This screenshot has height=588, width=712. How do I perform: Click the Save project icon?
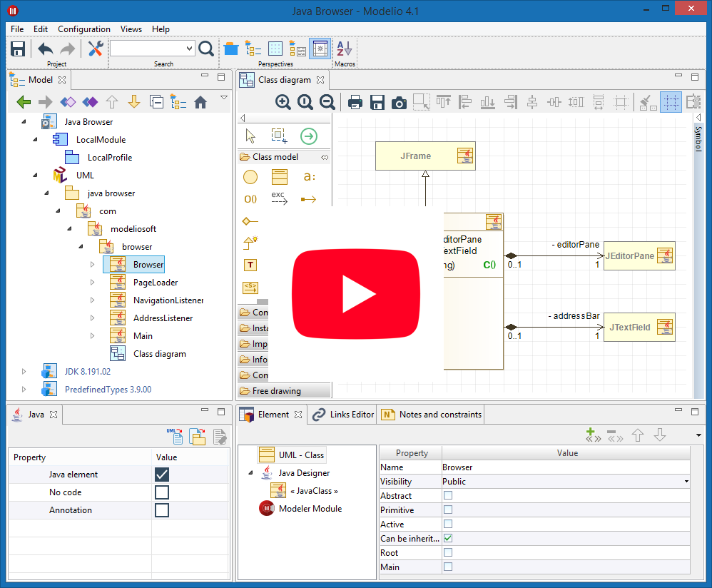point(18,49)
